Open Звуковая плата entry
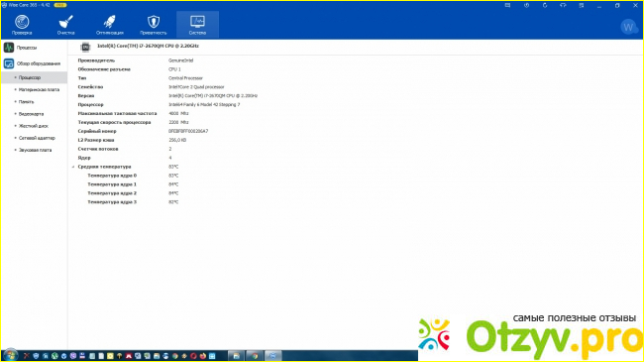644x362 pixels. pos(35,150)
